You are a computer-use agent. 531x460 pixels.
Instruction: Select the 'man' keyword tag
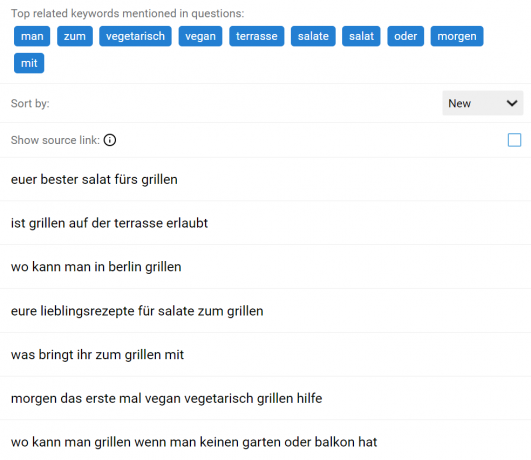point(32,36)
